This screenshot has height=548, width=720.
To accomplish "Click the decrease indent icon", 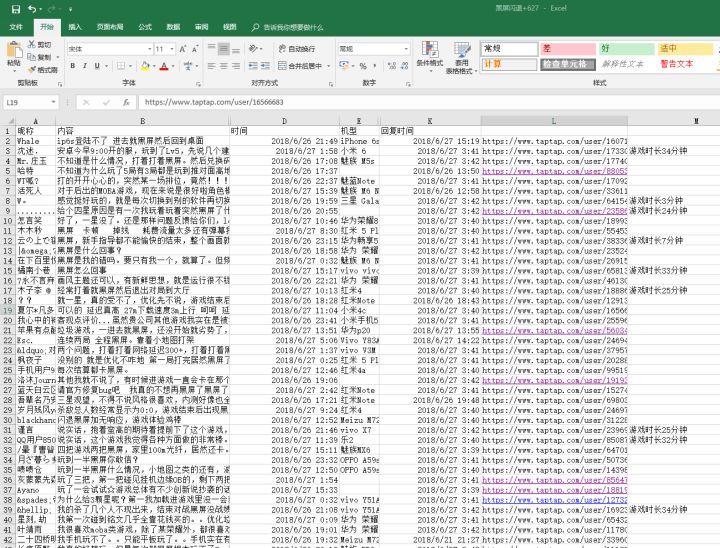I will coord(253,66).
